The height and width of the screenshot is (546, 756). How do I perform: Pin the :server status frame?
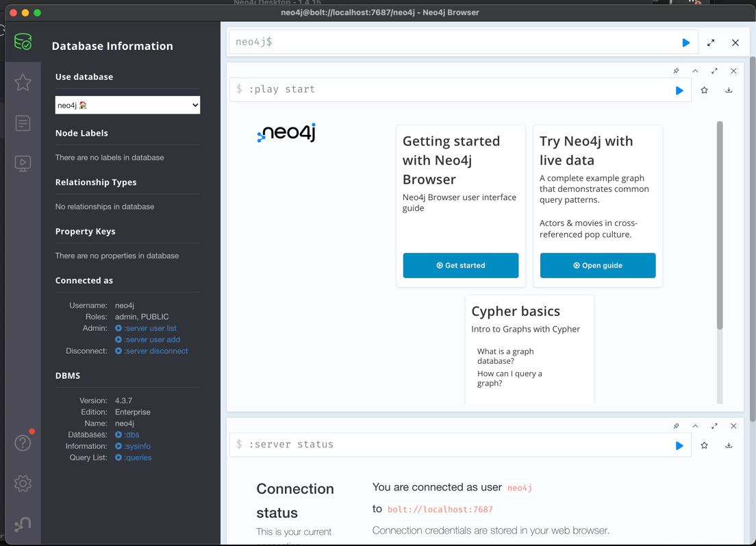[676, 426]
